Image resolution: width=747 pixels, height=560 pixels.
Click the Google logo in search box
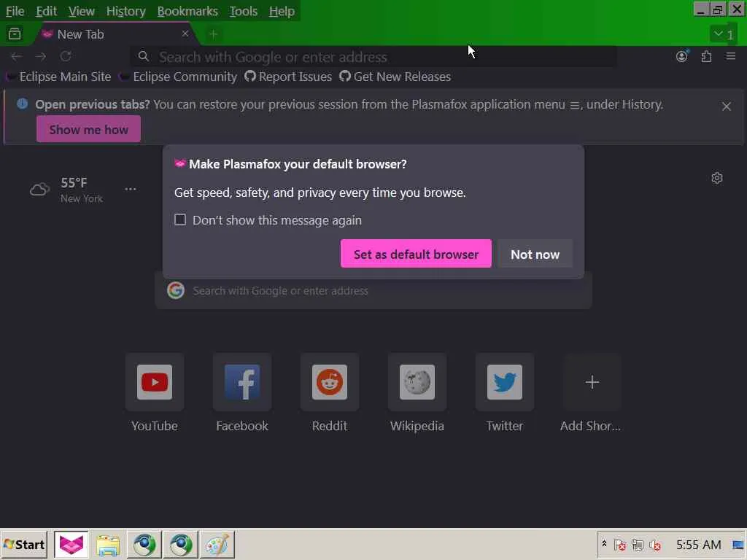click(x=176, y=290)
